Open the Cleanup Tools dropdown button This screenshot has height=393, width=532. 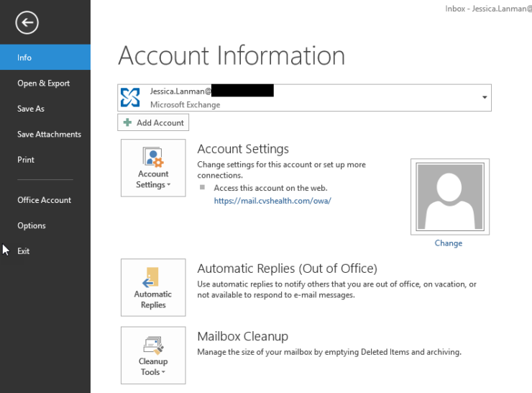(153, 356)
